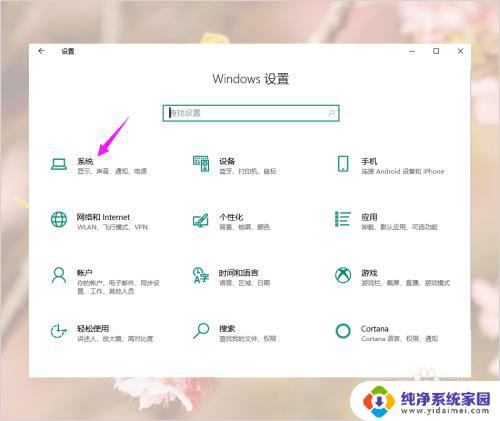Select the 游戏 title text
The image size is (500, 421).
point(369,273)
